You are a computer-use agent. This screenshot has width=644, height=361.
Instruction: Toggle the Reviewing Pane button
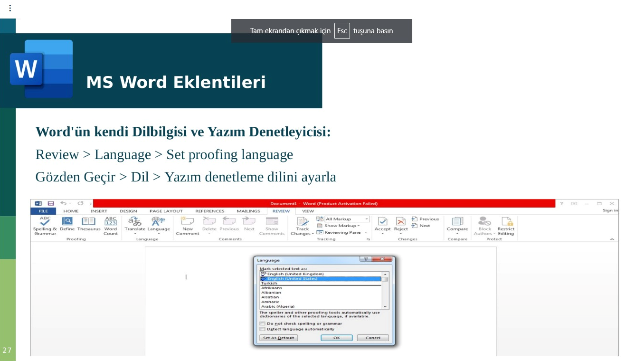point(339,232)
